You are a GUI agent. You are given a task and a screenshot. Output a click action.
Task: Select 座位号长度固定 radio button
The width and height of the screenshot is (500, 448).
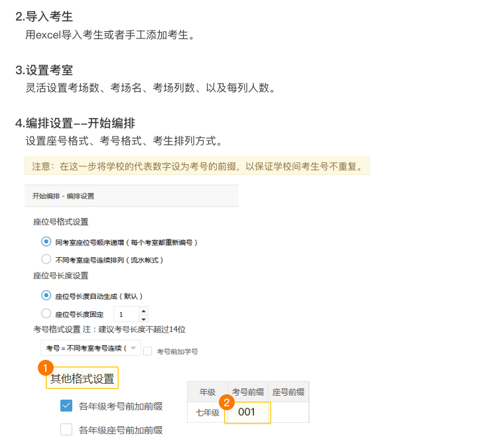pos(46,313)
